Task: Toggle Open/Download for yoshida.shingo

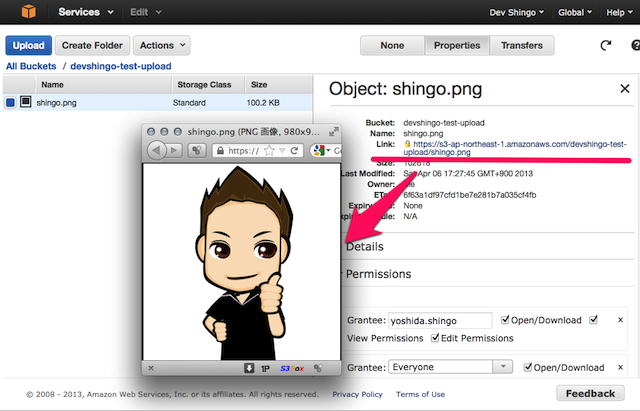Action: (505, 320)
